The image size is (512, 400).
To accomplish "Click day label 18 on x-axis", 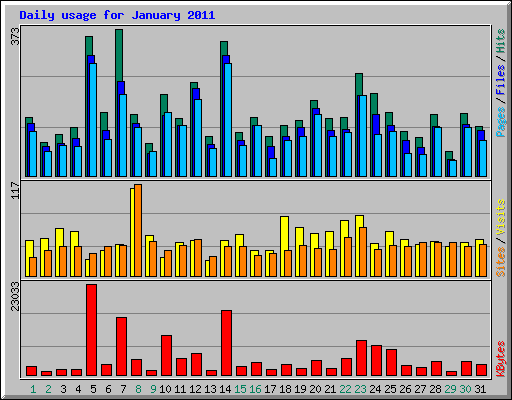I will pos(285,389).
